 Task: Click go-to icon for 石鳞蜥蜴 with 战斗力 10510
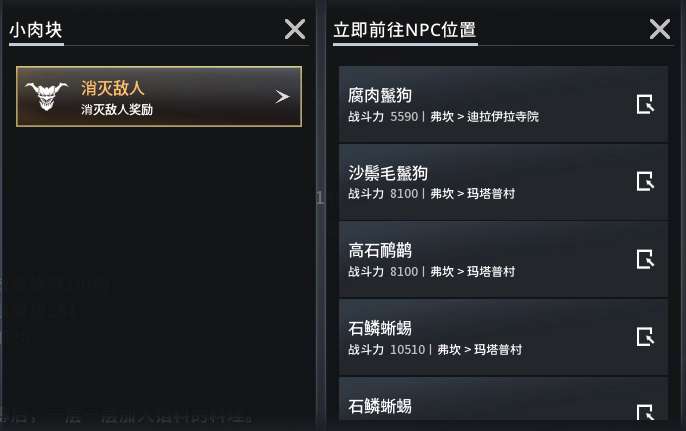[645, 336]
